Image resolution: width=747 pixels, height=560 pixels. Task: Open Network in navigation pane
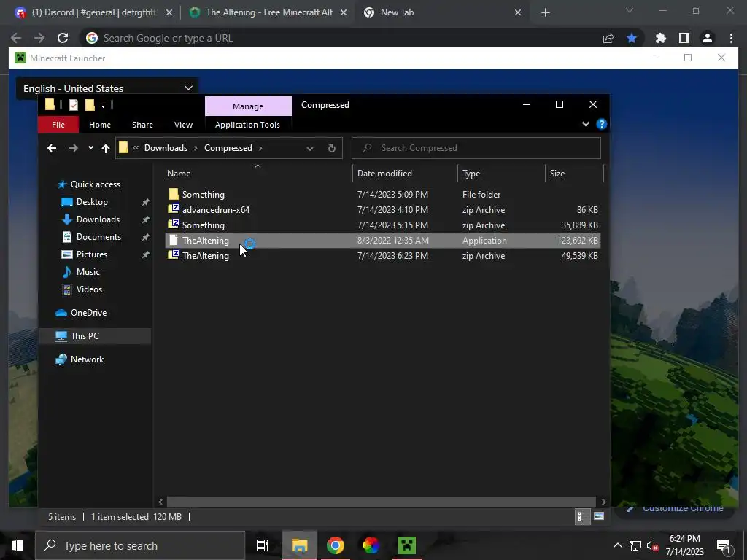pyautogui.click(x=87, y=359)
